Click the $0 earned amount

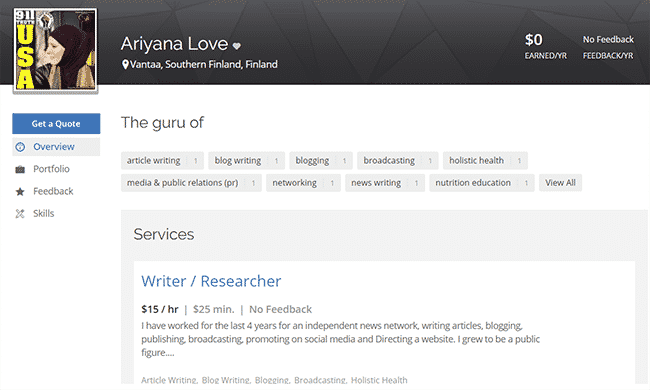coord(534,40)
